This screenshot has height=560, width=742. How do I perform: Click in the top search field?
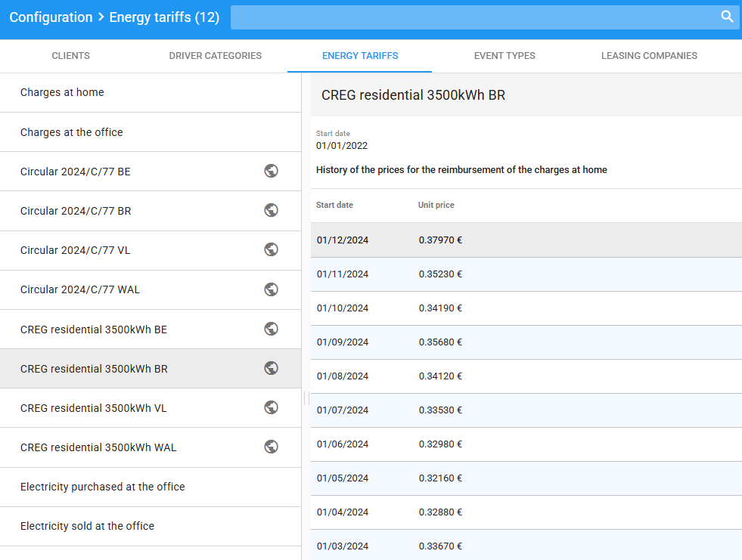click(x=473, y=17)
